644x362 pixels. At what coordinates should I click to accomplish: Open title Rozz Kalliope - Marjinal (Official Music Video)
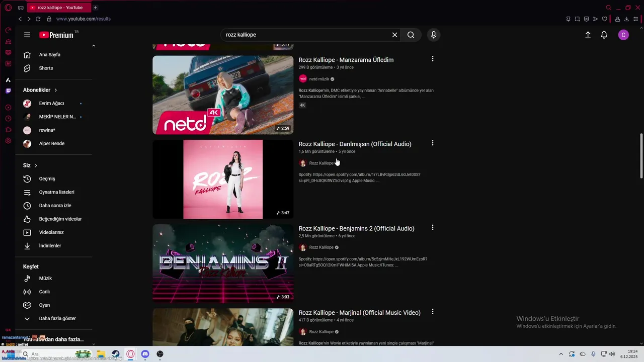click(359, 313)
